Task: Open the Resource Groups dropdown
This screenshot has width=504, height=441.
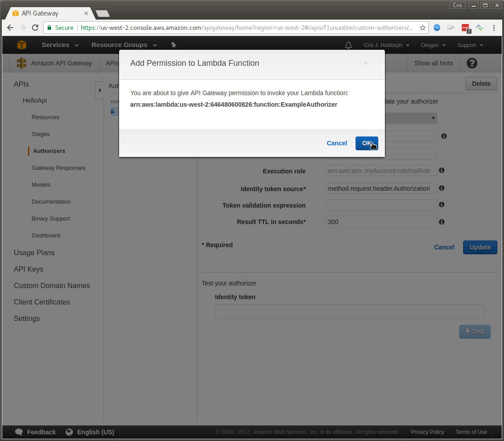Action: (124, 45)
